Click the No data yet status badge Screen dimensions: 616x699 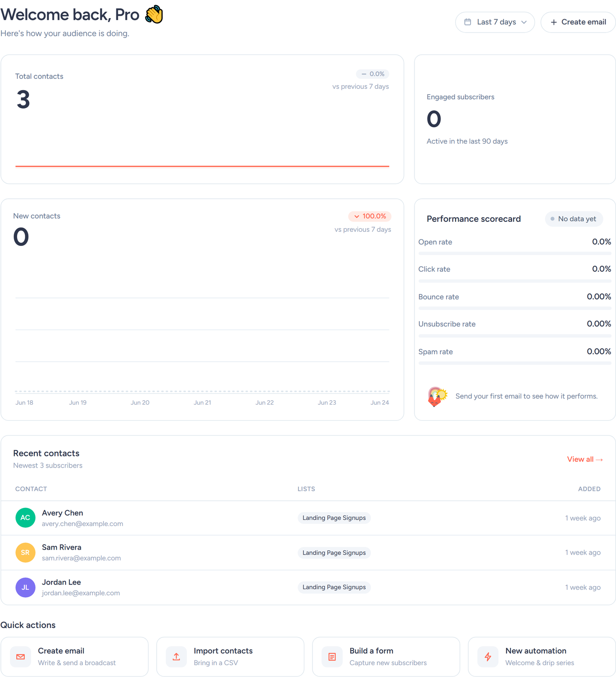point(573,219)
